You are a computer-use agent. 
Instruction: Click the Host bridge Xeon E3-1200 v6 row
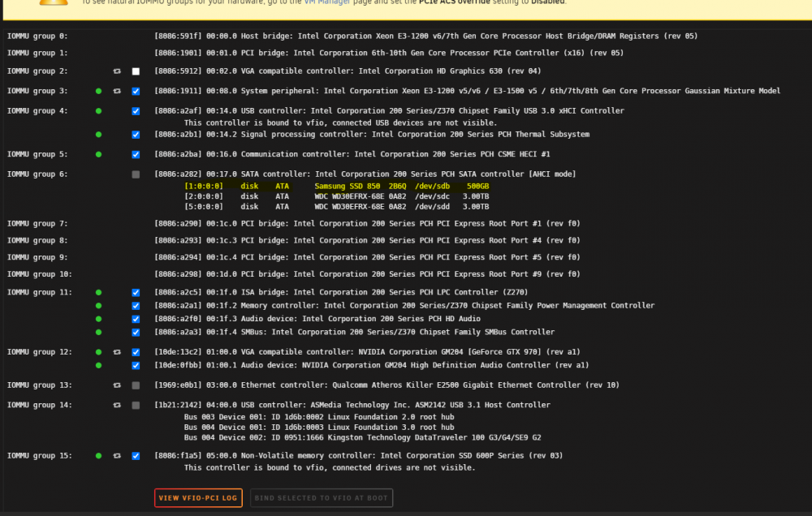tap(425, 37)
